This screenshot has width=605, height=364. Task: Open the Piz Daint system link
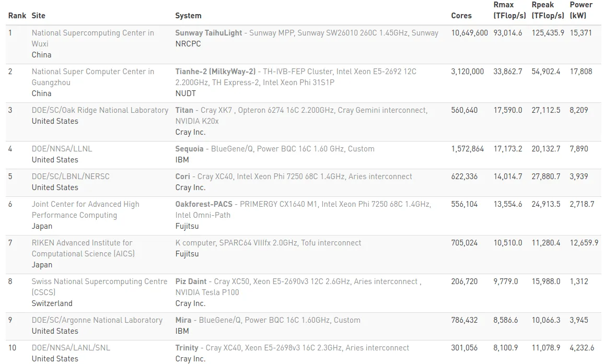click(x=191, y=281)
